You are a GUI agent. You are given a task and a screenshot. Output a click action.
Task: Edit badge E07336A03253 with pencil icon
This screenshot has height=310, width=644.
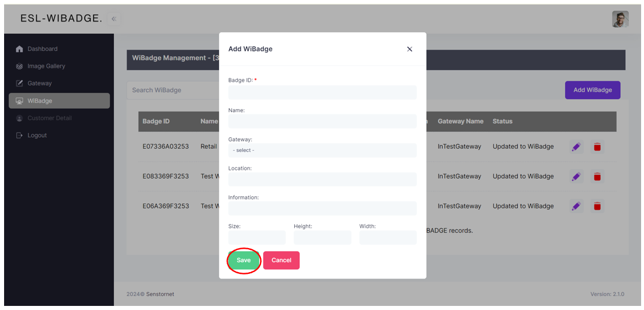click(576, 147)
